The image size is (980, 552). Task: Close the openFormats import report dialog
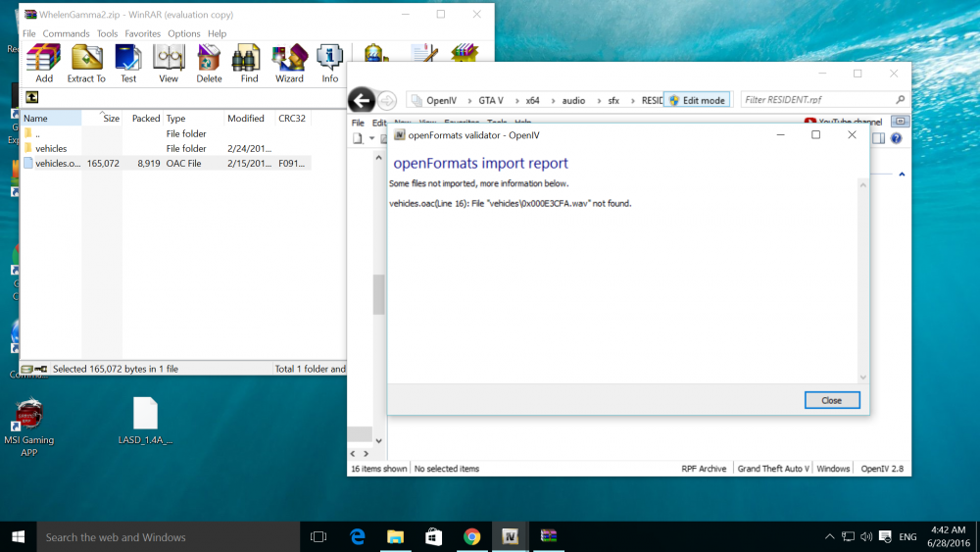click(x=832, y=400)
